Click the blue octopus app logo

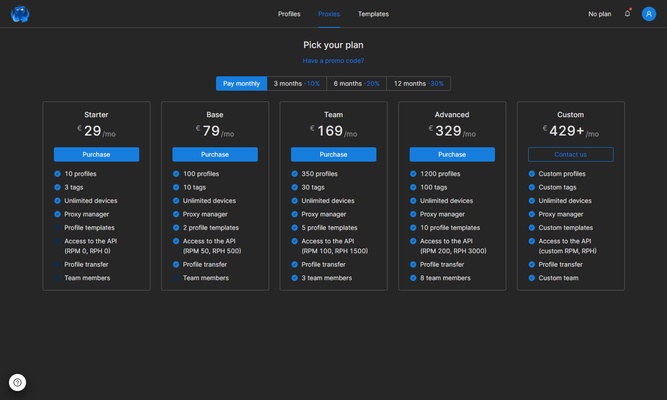(20, 14)
